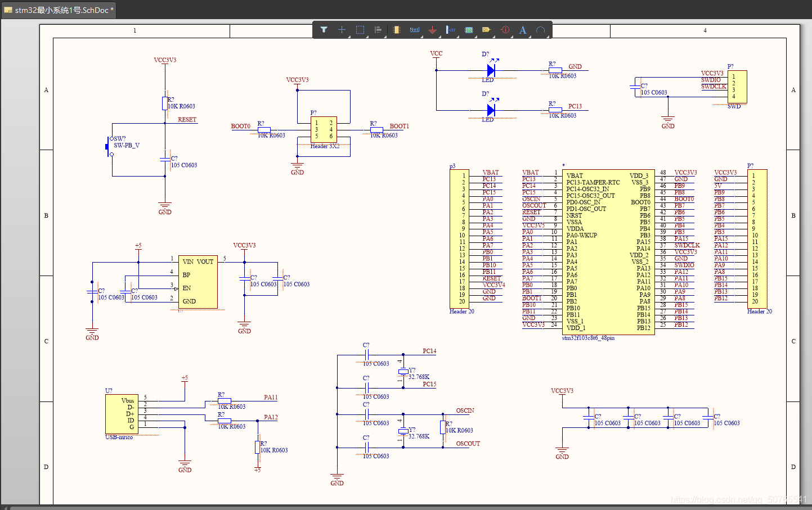Pick the arc drawing tool
This screenshot has width=812, height=510.
[x=541, y=30]
